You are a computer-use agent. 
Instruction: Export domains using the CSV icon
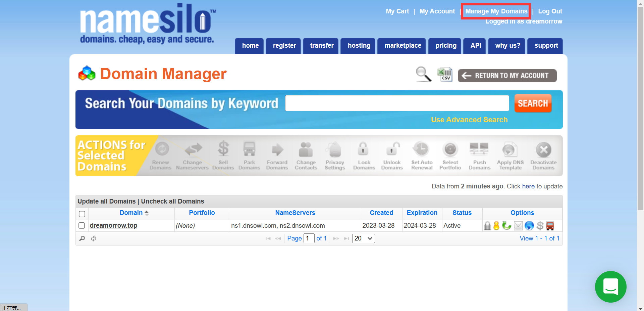445,74
